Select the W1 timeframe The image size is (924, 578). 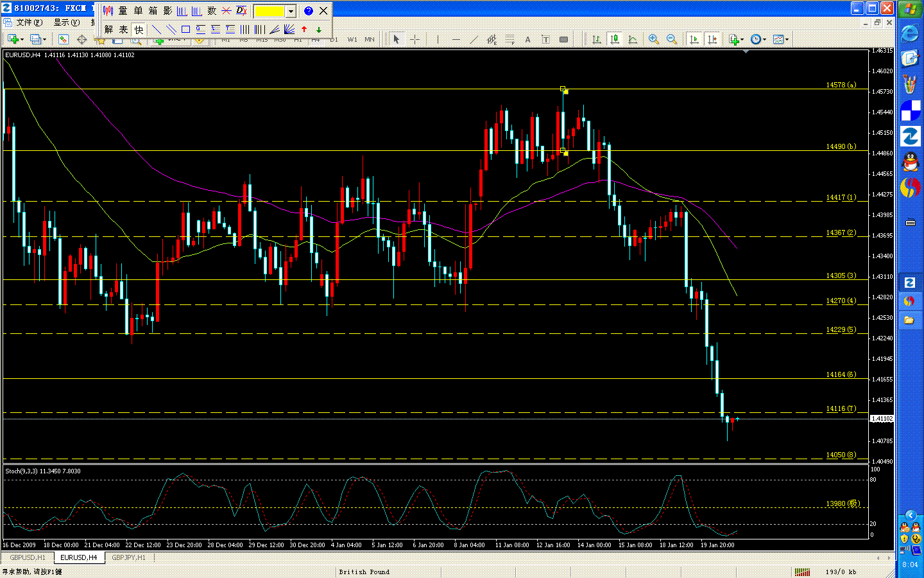pos(352,40)
